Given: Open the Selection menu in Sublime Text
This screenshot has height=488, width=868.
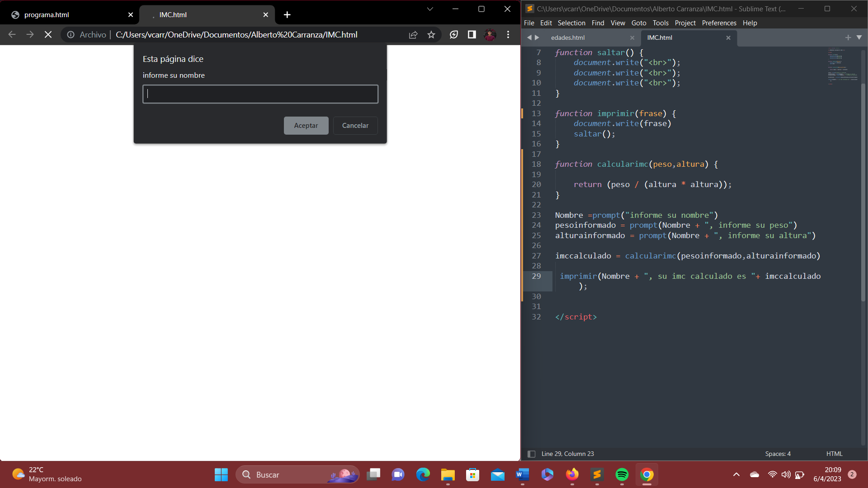Looking at the screenshot, I should click(571, 23).
